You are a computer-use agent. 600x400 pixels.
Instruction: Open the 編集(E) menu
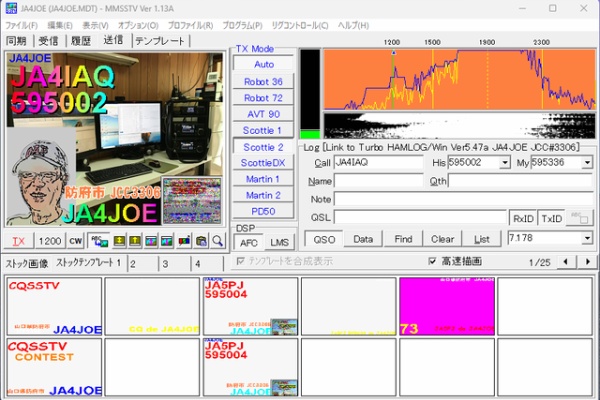(60, 26)
